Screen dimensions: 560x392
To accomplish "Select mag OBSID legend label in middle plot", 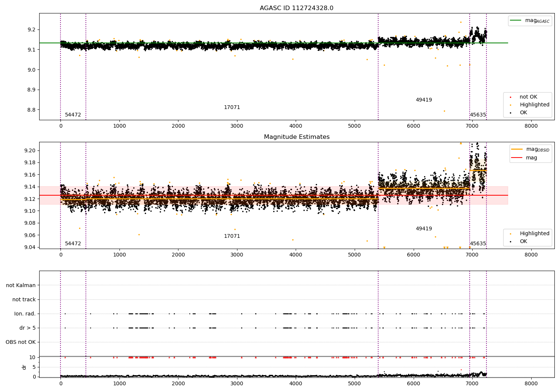I will [538, 150].
